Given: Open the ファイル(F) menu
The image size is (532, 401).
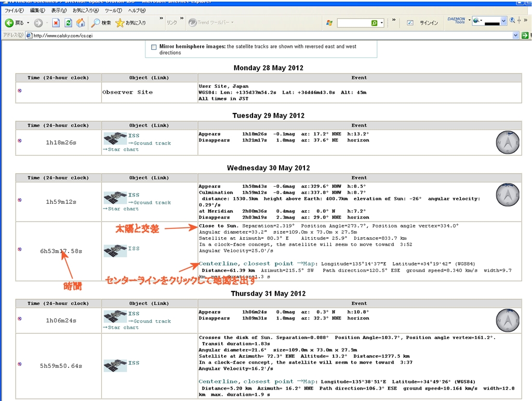Looking at the screenshot, I should pos(14,10).
